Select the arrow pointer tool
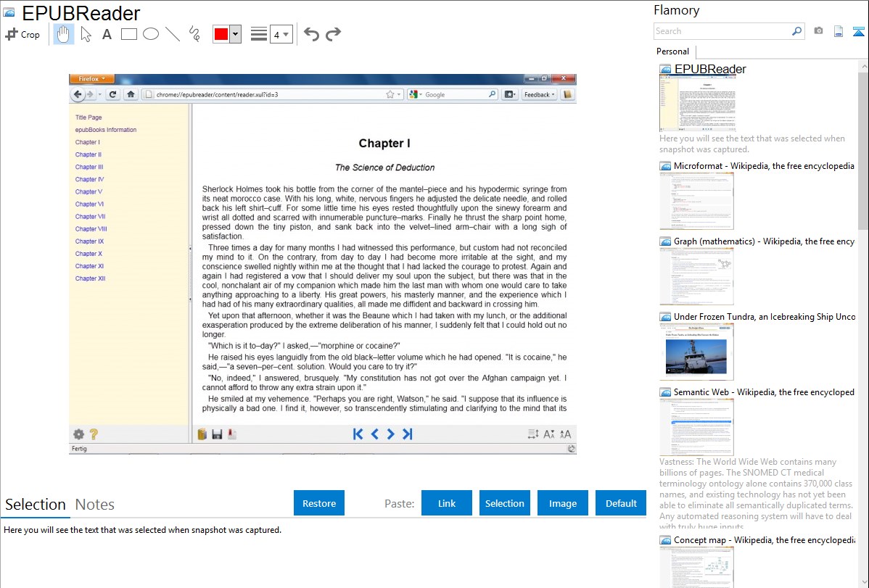The width and height of the screenshot is (869, 588). (86, 34)
